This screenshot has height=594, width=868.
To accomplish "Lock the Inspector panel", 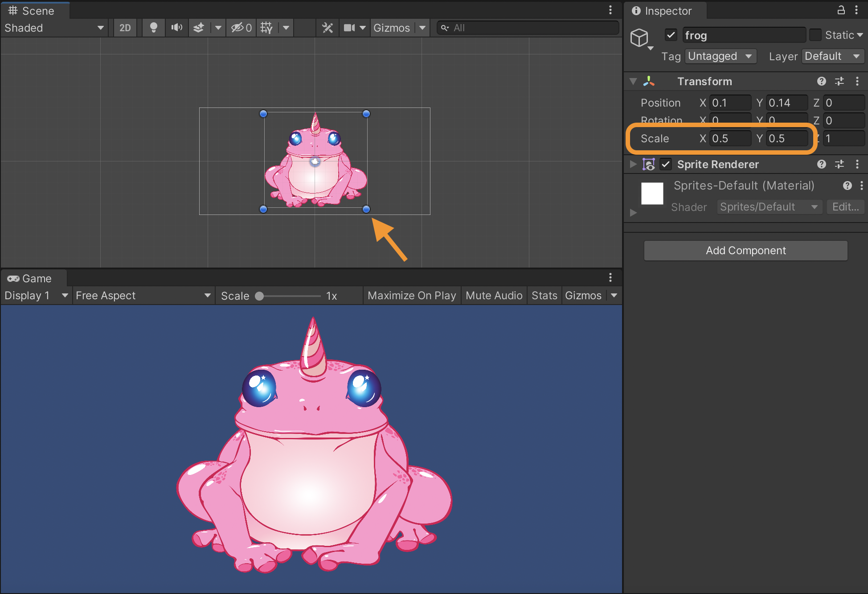I will click(841, 10).
